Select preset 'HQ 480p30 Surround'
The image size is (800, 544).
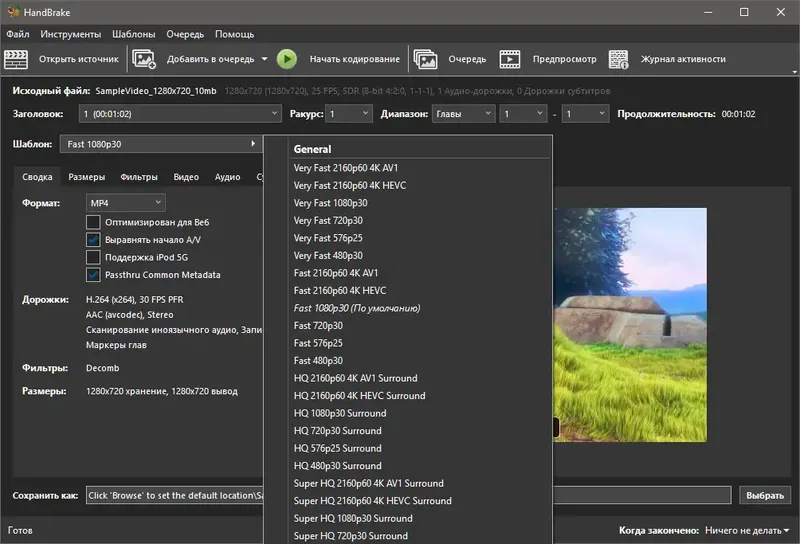(337, 466)
